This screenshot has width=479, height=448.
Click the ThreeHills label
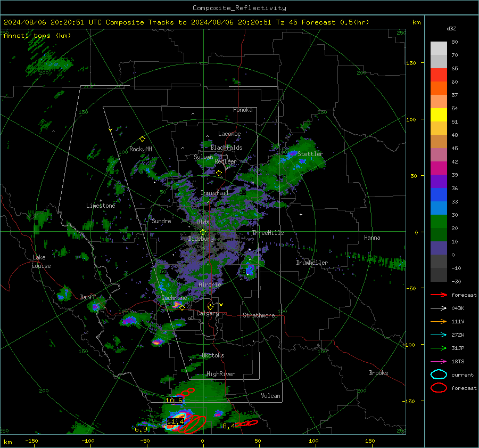(268, 233)
